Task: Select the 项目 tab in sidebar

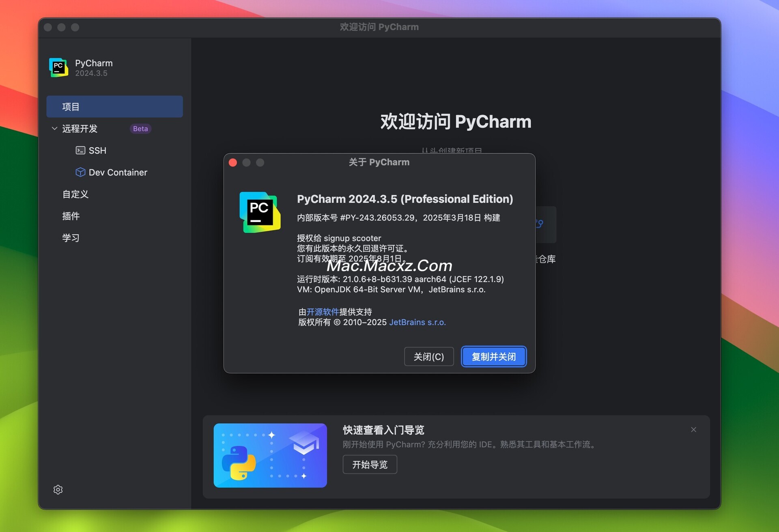Action: tap(114, 107)
